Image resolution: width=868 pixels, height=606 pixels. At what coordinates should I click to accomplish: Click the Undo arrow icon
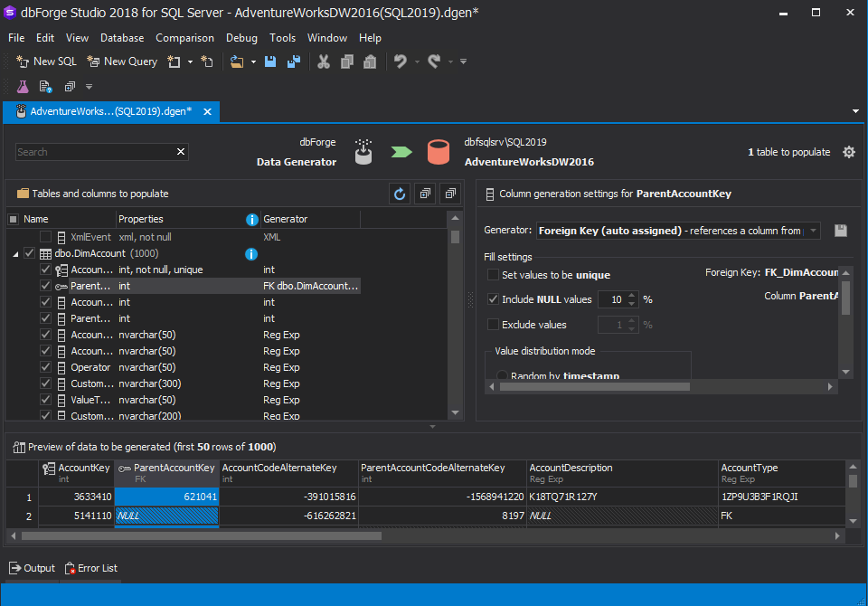[401, 62]
